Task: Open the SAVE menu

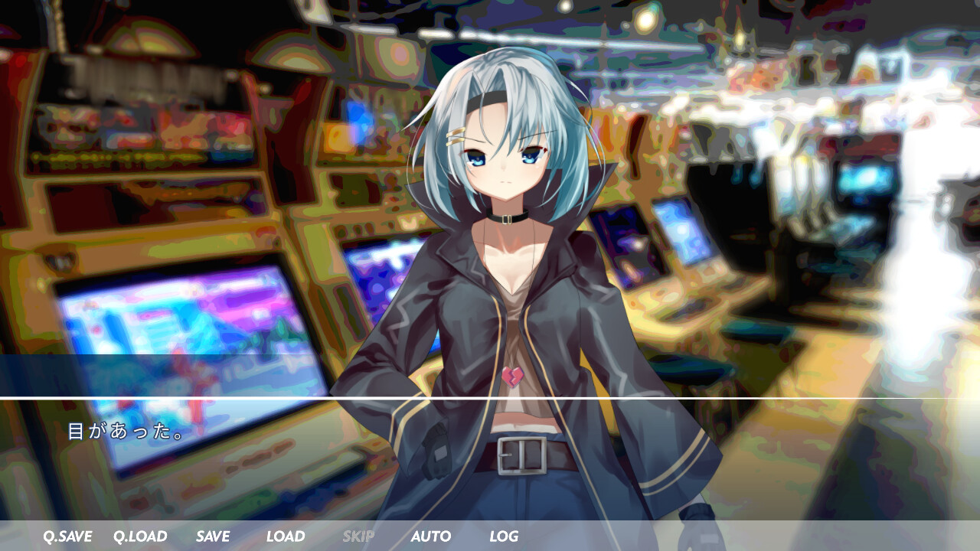Action: pyautogui.click(x=212, y=536)
